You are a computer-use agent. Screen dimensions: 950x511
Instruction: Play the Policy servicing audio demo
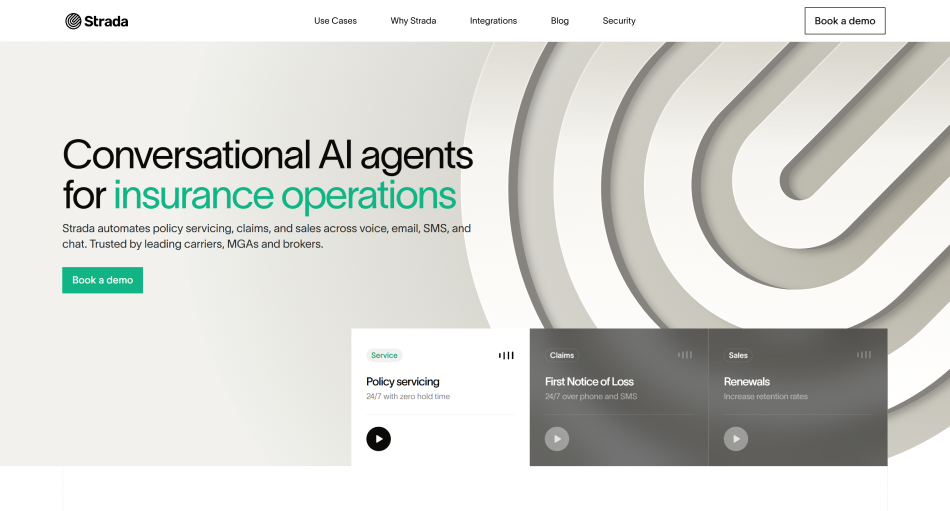(x=378, y=439)
